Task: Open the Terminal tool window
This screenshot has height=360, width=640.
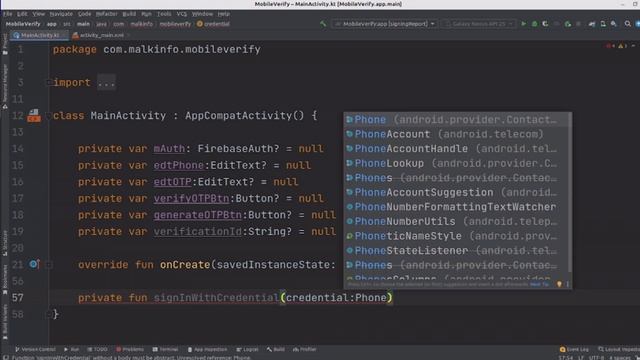Action: pyautogui.click(x=165, y=349)
